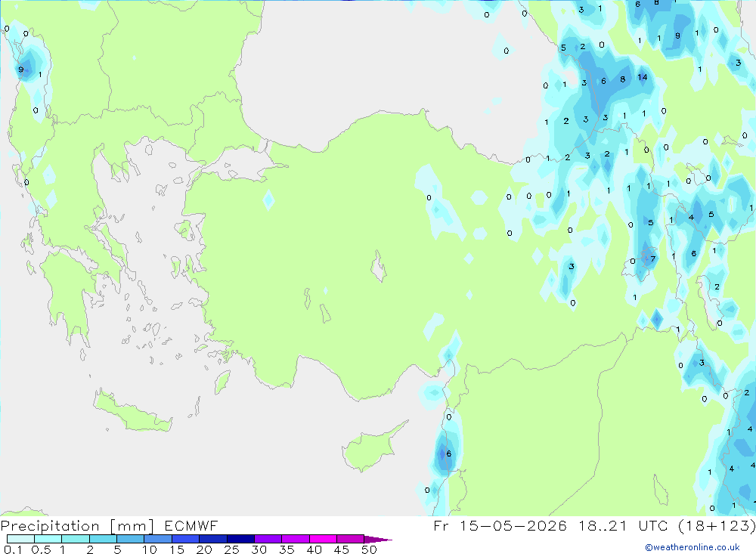Select the "50" legend scale label
756x554 pixels.
[369, 549]
